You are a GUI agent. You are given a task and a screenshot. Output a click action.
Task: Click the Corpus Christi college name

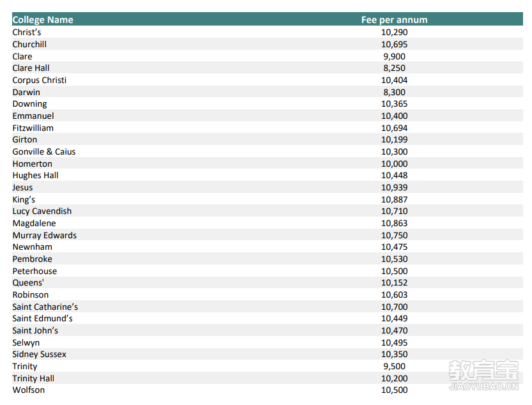40,80
